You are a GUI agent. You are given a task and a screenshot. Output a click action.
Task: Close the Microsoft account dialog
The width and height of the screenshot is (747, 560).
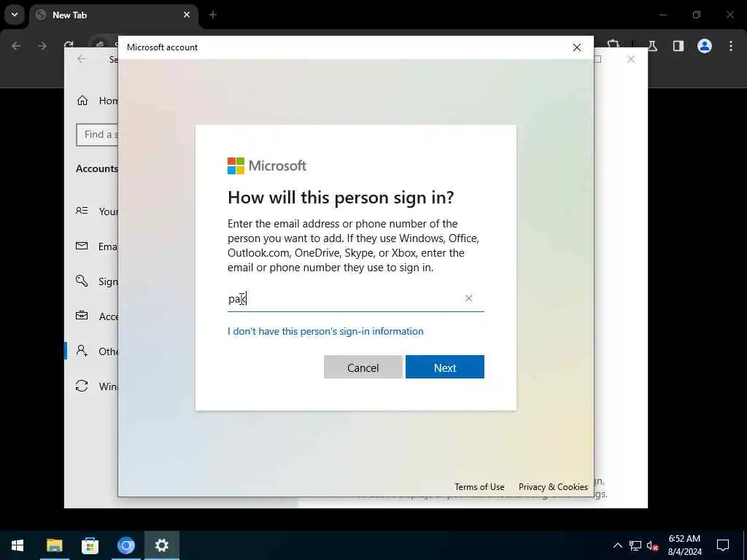[x=577, y=47]
